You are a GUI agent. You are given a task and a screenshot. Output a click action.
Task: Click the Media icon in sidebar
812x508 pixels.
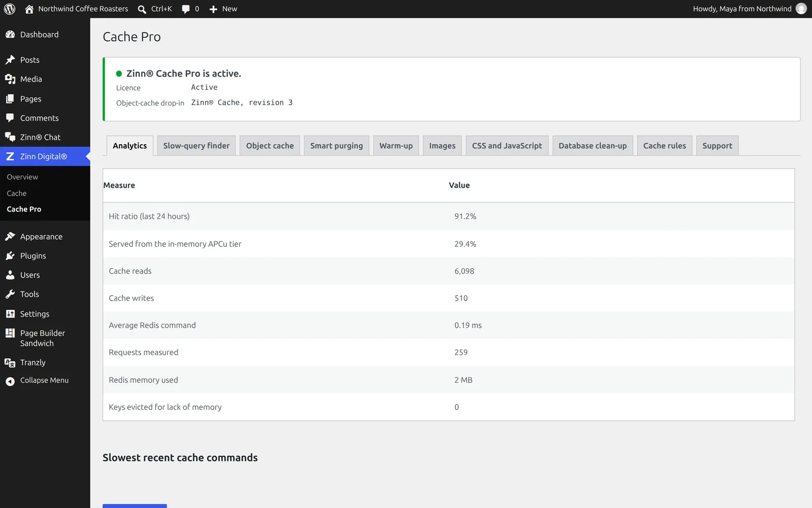click(10, 79)
